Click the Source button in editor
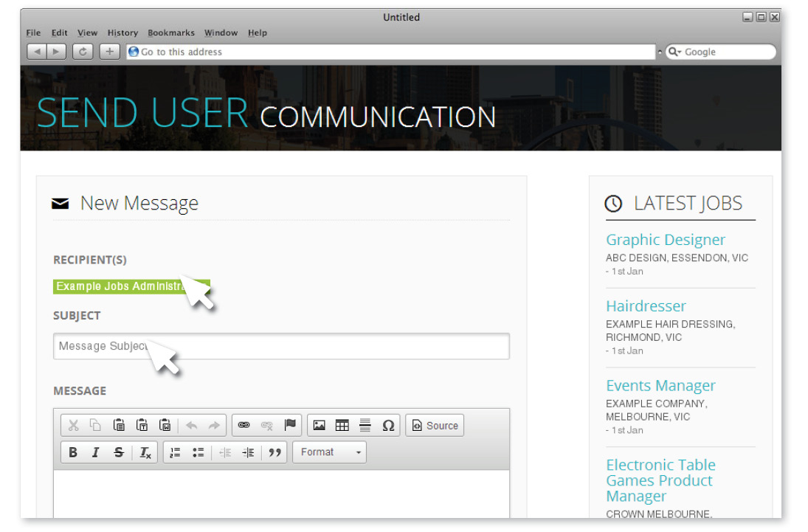The image size is (808, 532). (x=435, y=426)
